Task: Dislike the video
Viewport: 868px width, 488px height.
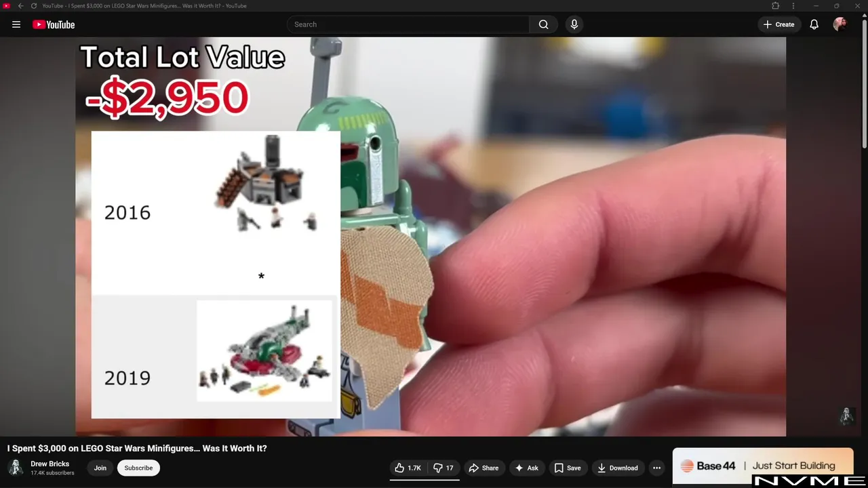Action: pos(443,468)
